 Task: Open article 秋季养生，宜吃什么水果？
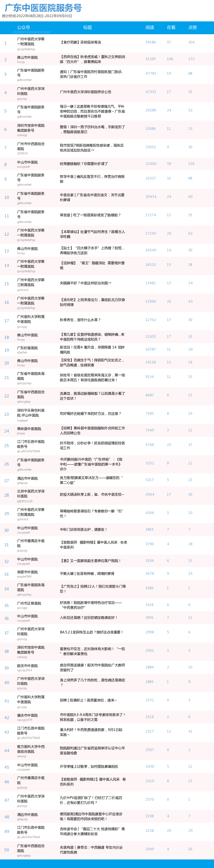coord(80,320)
